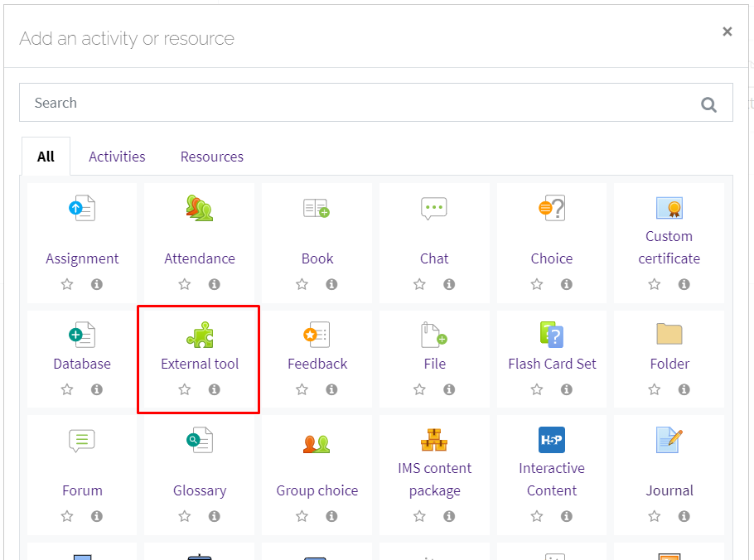Screen dimensions: 754x560
Task: Open info for Chat activity
Action: pyautogui.click(x=449, y=284)
